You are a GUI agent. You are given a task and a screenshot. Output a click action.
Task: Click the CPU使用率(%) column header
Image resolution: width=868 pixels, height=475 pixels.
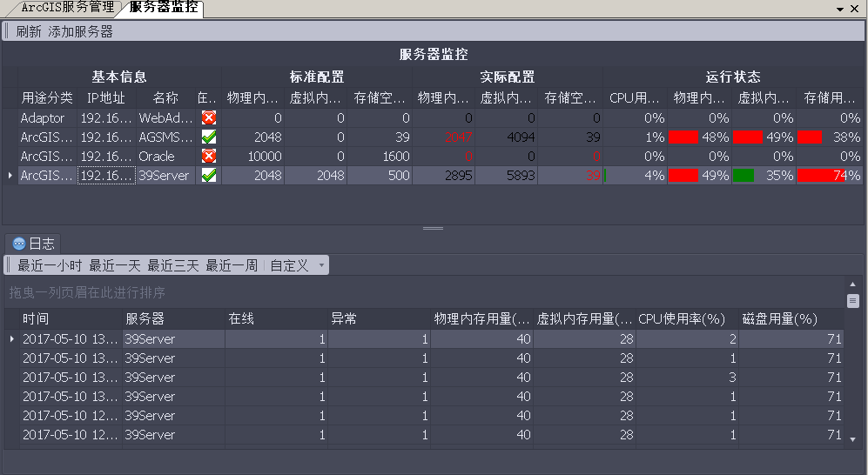click(687, 318)
